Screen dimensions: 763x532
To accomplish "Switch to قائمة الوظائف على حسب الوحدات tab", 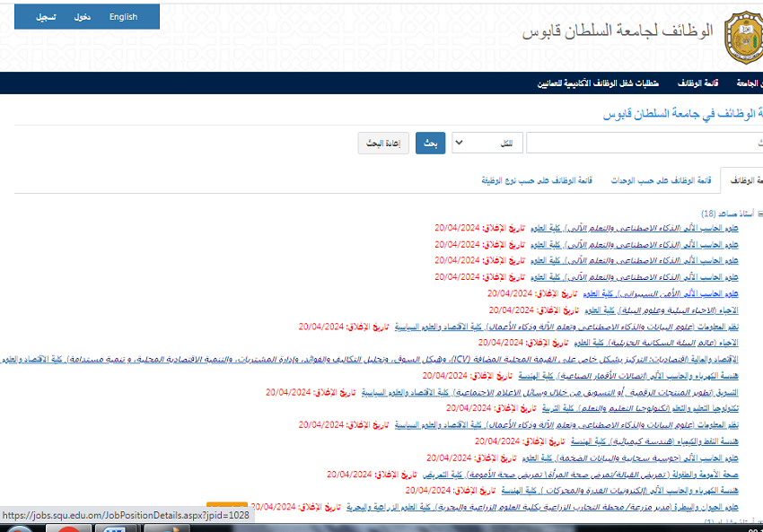I will tap(660, 180).
